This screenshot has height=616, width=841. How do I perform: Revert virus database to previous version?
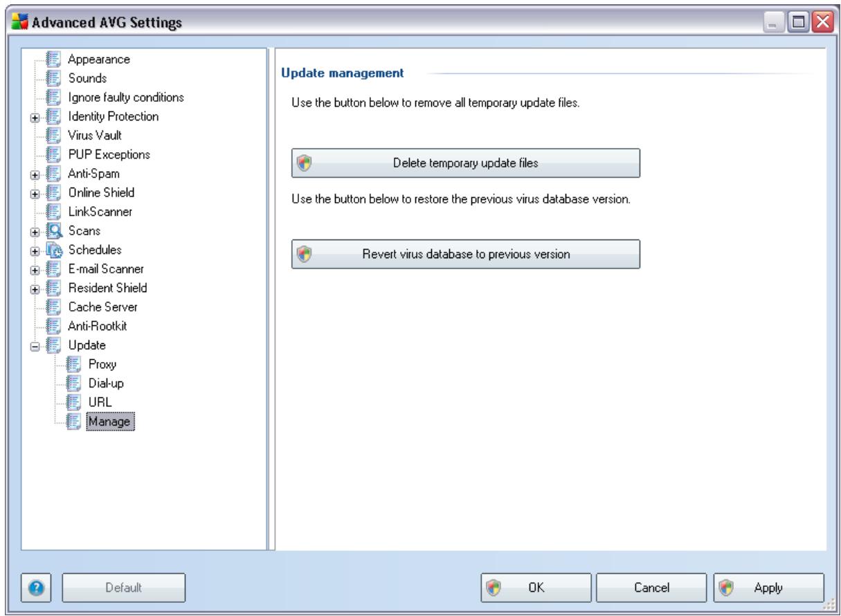point(465,253)
